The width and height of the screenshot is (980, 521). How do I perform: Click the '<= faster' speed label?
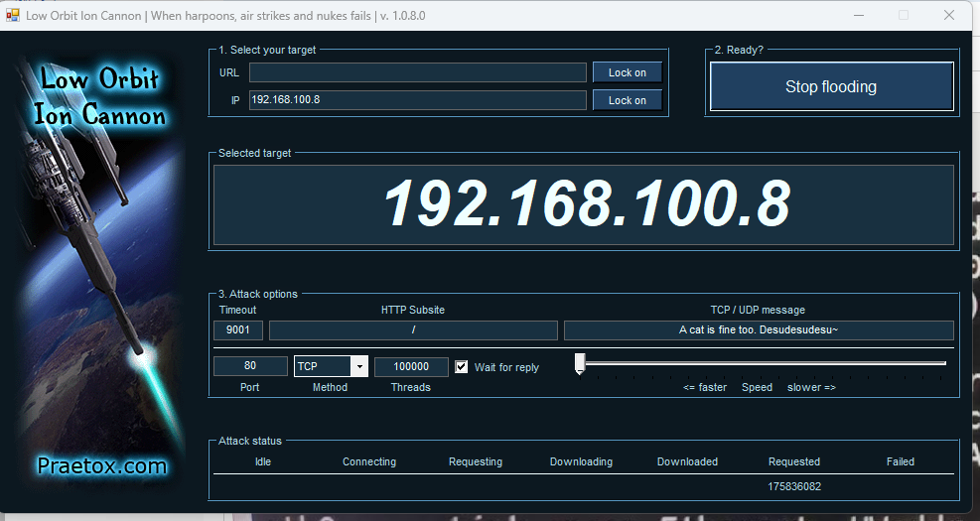(705, 387)
